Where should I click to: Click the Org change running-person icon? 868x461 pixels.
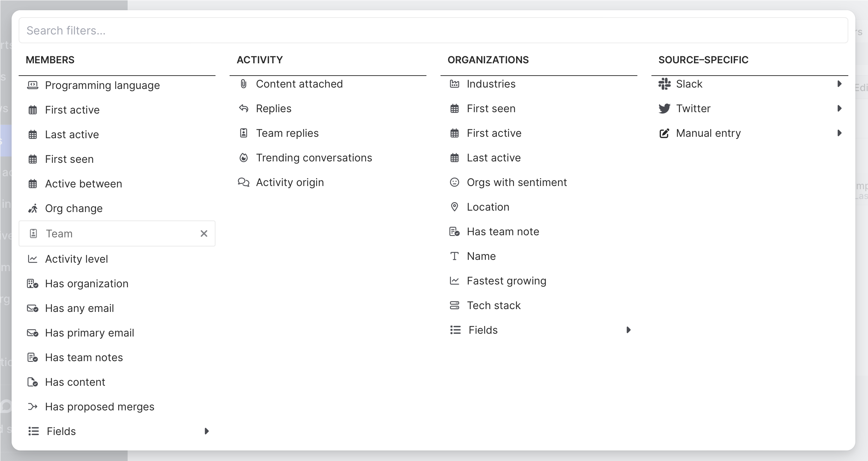click(33, 209)
